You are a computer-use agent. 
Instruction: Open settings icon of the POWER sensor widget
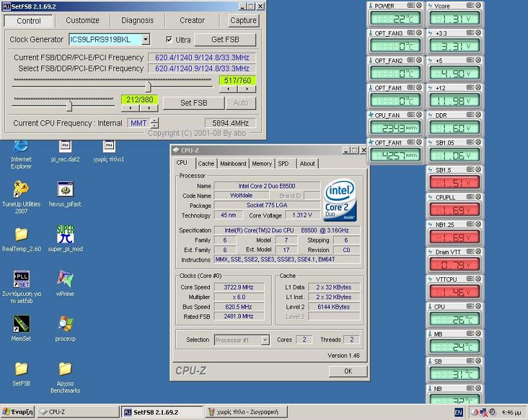[x=411, y=5]
